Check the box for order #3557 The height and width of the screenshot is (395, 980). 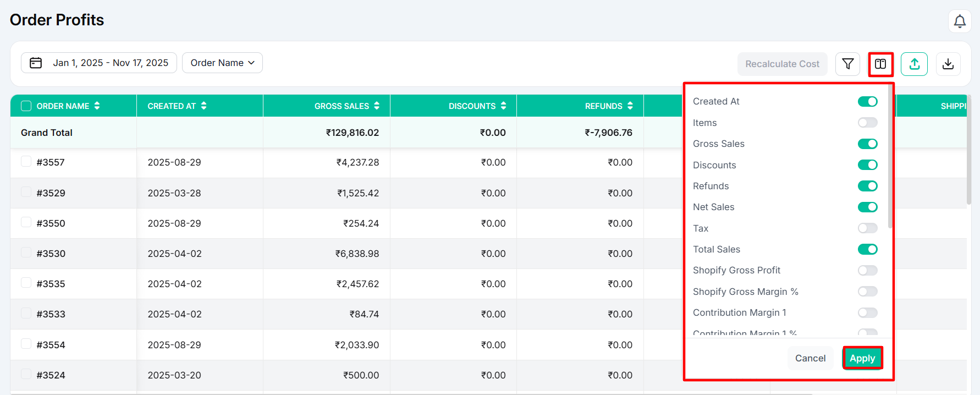26,162
